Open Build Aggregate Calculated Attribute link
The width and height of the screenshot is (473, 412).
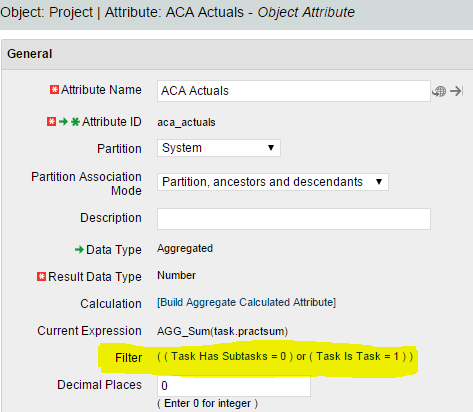[x=246, y=302]
